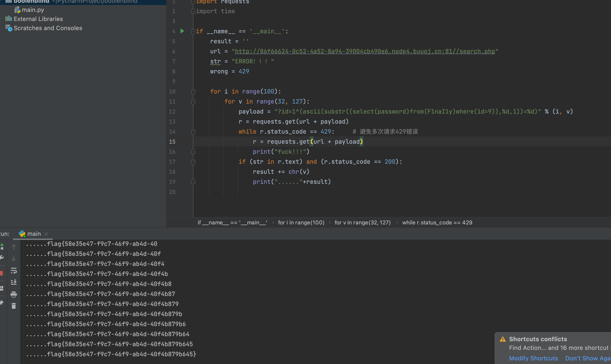The image size is (611, 364).
Task: Click the Rerun main icon in Run panel
Action: tap(2, 246)
